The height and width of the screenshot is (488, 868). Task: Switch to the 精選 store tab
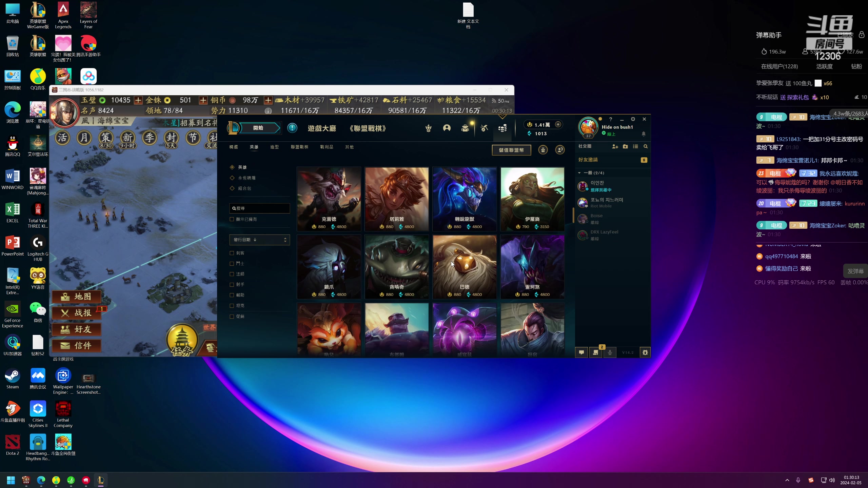pos(234,147)
